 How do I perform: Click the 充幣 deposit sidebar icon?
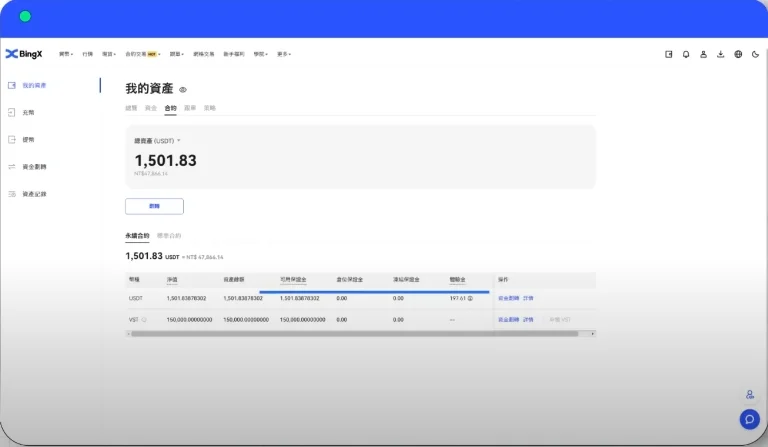pyautogui.click(x=12, y=113)
